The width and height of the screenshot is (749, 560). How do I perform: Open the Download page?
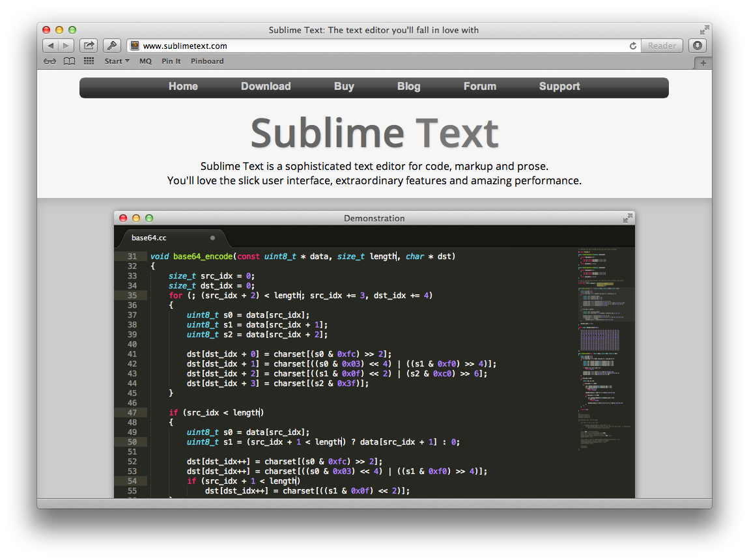(266, 87)
